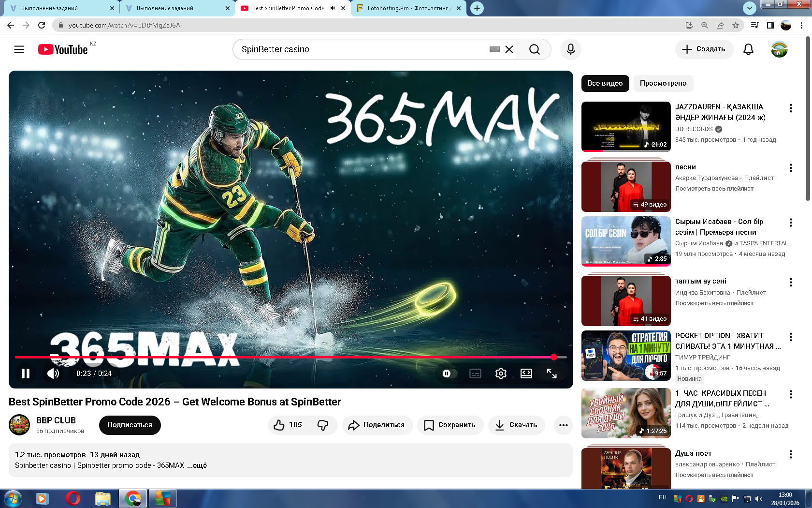Click the RU language indicator in tray
The width and height of the screenshot is (812, 508).
coord(662,497)
